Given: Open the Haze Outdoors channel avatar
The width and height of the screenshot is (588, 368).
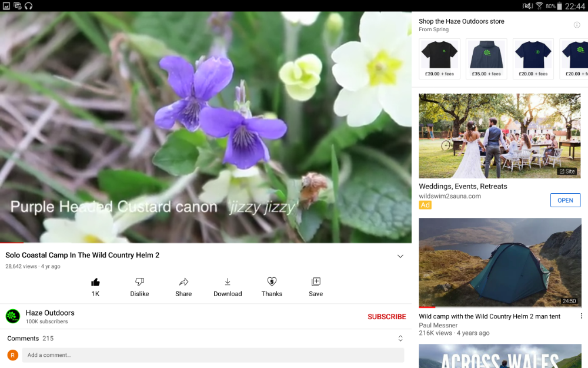Looking at the screenshot, I should pyautogui.click(x=13, y=316).
